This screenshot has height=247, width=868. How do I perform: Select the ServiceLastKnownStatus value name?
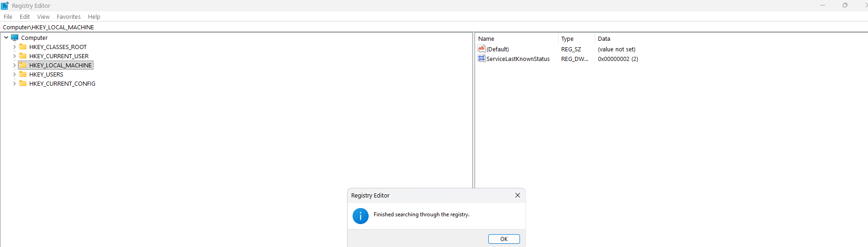[x=518, y=59]
